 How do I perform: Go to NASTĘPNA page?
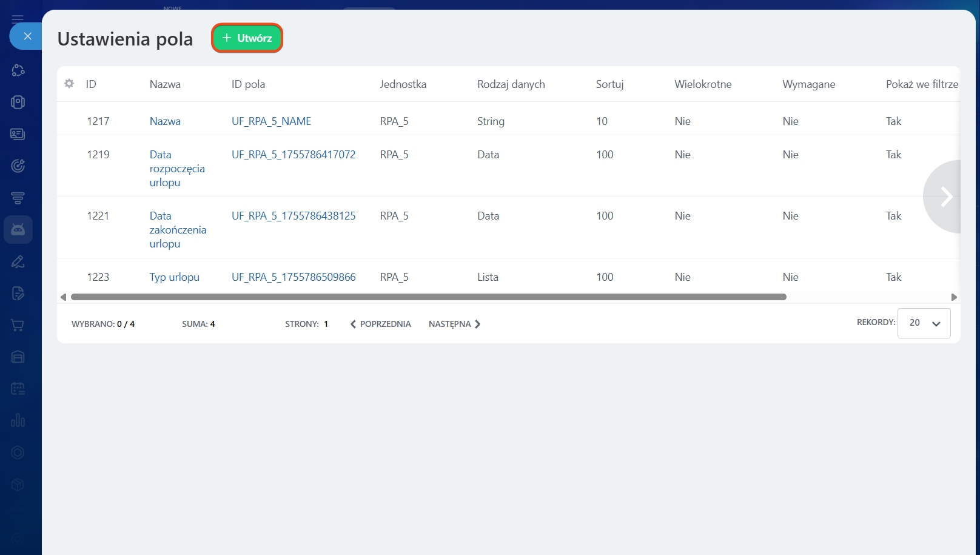point(454,324)
